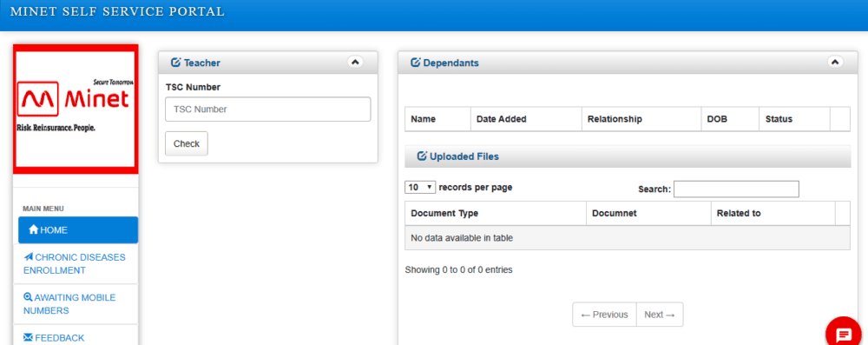Click the Feedback envelope icon
Viewport: 868px width, 345px height.
pos(29,337)
